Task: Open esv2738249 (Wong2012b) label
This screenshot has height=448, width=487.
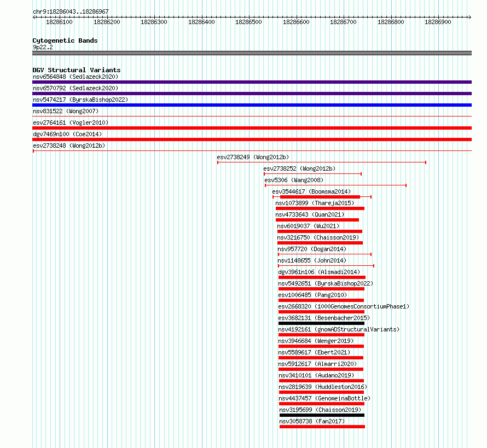Action: click(253, 157)
